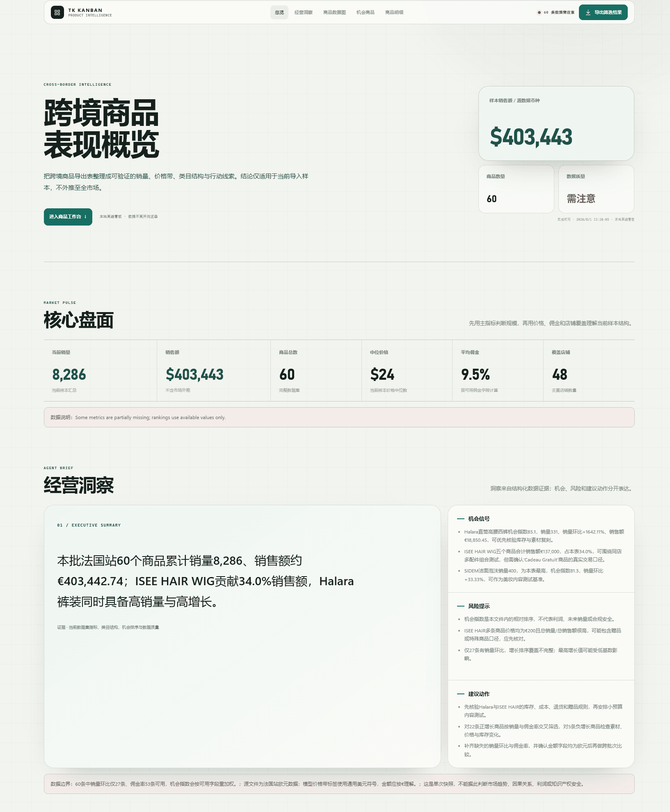Viewport: 670px width, 812px height.
Task: Select the 商品明细 tab
Action: point(394,12)
